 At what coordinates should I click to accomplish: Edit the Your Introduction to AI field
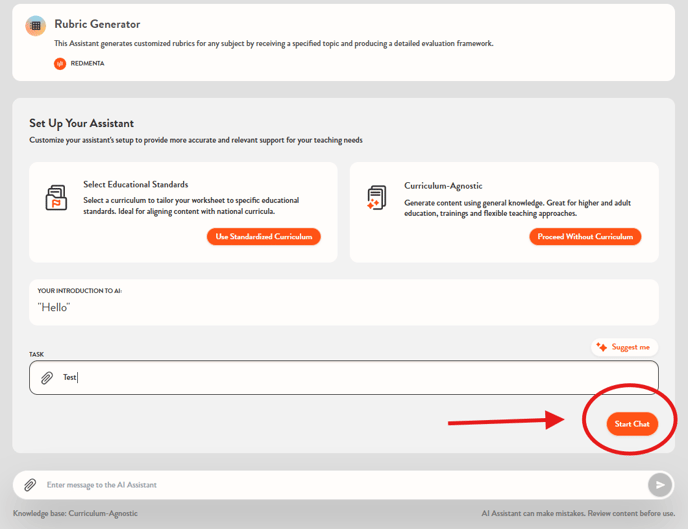coord(343,307)
